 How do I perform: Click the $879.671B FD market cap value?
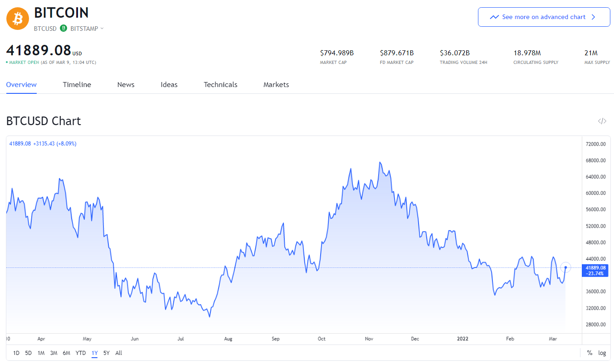click(397, 53)
